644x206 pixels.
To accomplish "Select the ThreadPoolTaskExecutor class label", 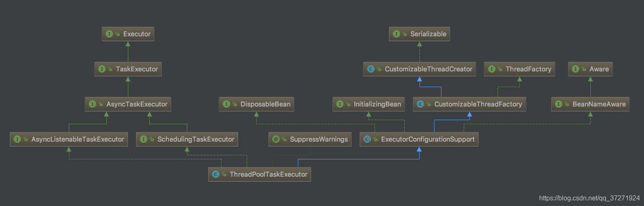I will (x=269, y=174).
